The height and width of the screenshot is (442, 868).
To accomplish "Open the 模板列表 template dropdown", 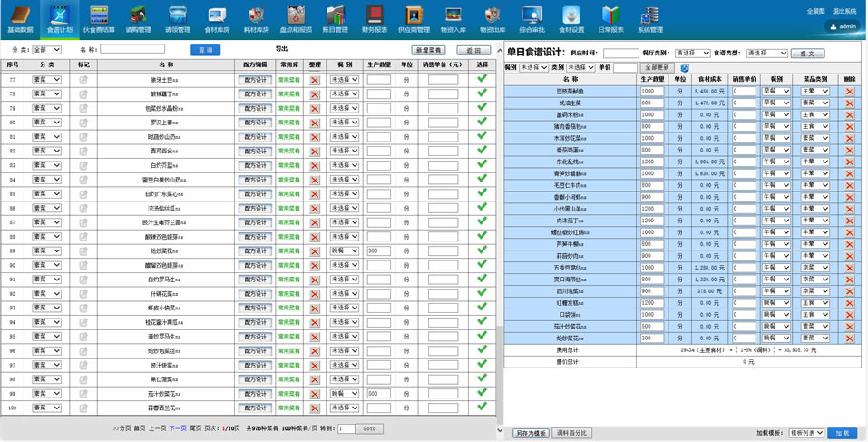I will coord(805,433).
